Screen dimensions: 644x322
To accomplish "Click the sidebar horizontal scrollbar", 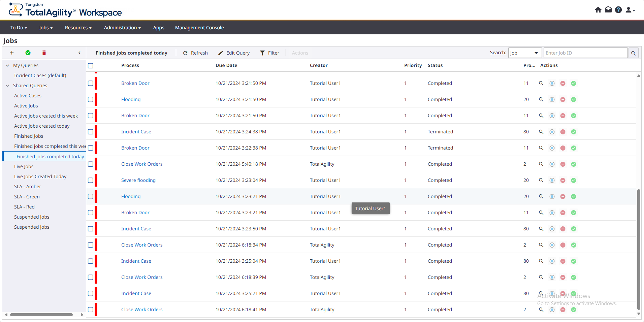I will 41,315.
